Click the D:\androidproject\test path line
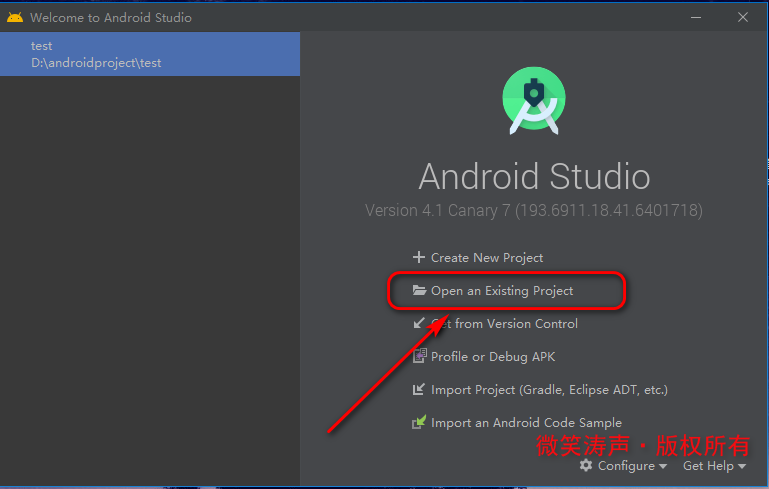This screenshot has height=489, width=769. pos(96,63)
